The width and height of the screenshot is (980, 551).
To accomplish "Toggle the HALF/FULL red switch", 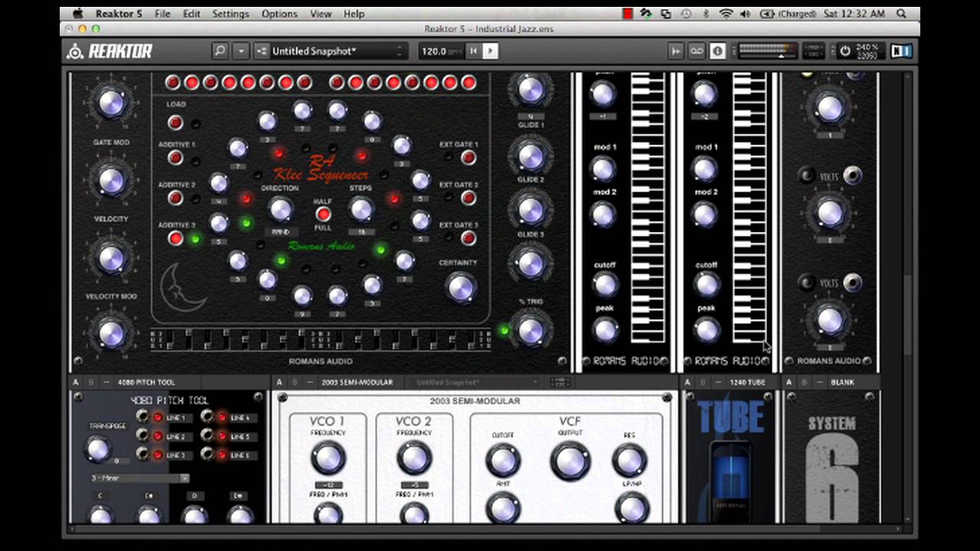I will point(324,214).
